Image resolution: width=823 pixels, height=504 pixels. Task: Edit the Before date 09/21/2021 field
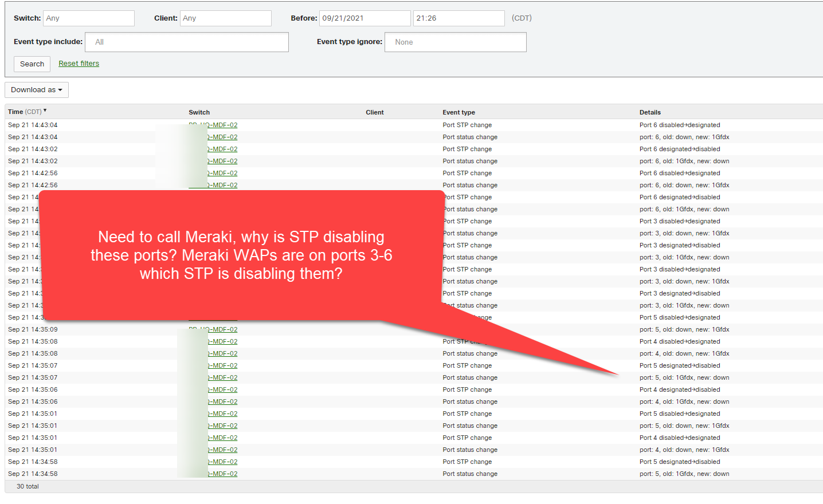point(365,18)
